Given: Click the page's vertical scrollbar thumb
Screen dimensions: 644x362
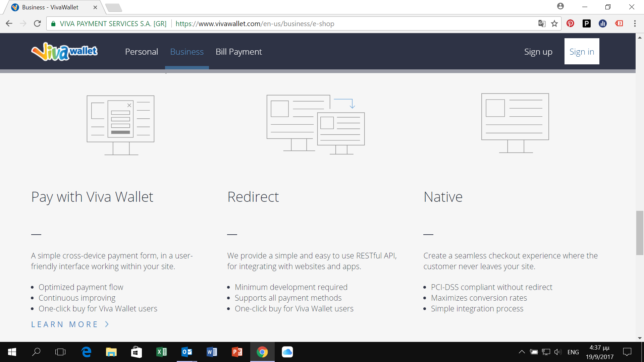Looking at the screenshot, I should click(x=640, y=233).
